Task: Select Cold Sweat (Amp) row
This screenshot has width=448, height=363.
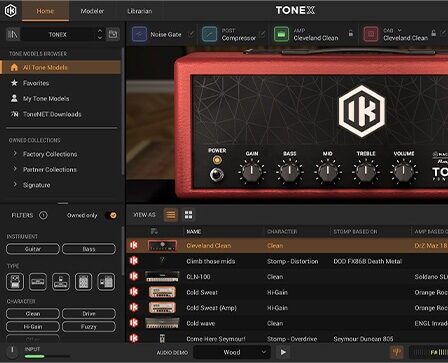Action: coord(287,308)
